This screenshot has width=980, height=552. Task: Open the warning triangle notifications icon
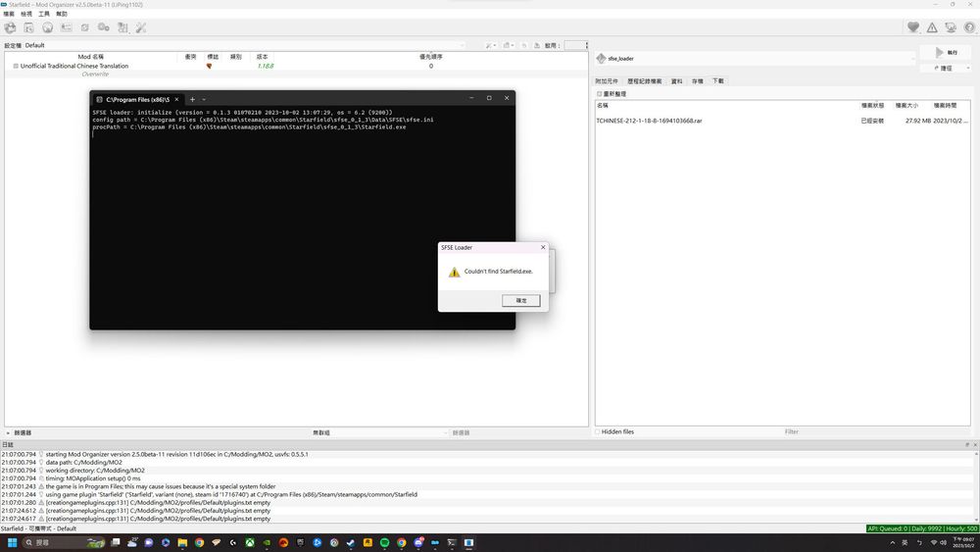pyautogui.click(x=932, y=27)
